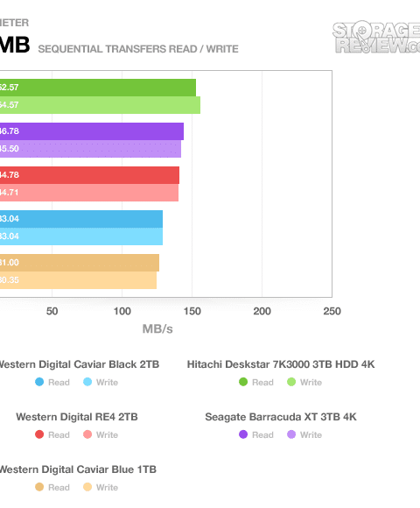
Task: Click the dark green bar labeled 2.57
Action: pos(98,88)
